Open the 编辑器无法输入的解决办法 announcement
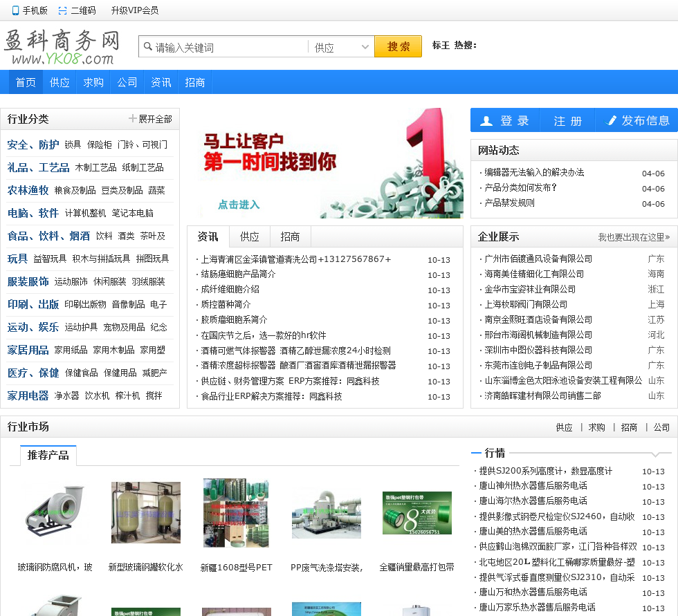 pyautogui.click(x=534, y=173)
